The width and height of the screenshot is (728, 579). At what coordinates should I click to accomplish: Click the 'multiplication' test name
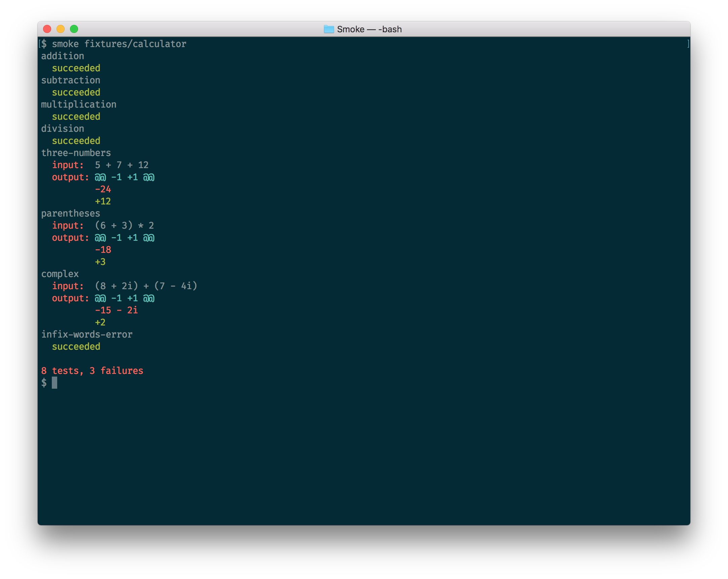click(x=79, y=104)
